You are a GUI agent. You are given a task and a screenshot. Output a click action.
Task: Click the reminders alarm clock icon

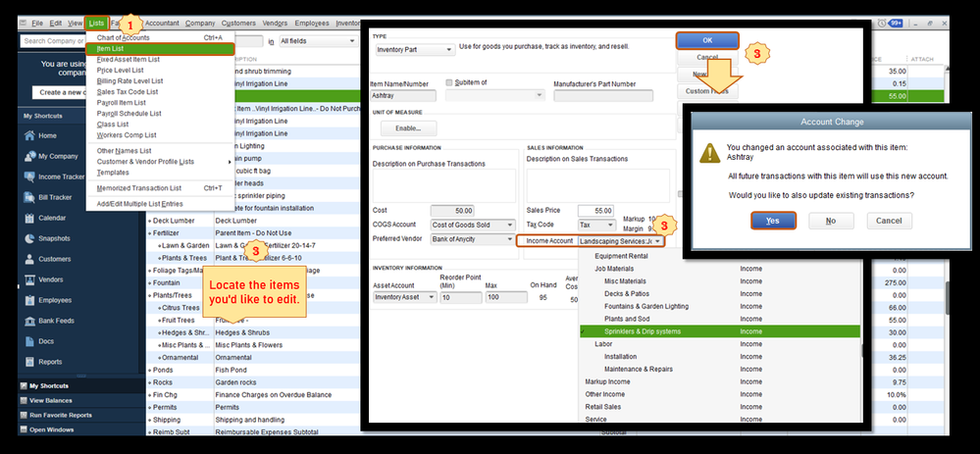(881, 24)
